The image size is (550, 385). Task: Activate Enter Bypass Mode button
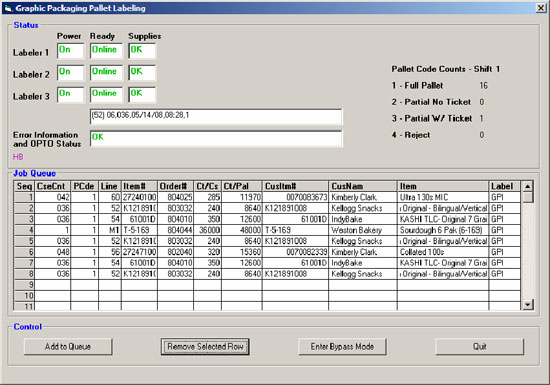pyautogui.click(x=342, y=346)
